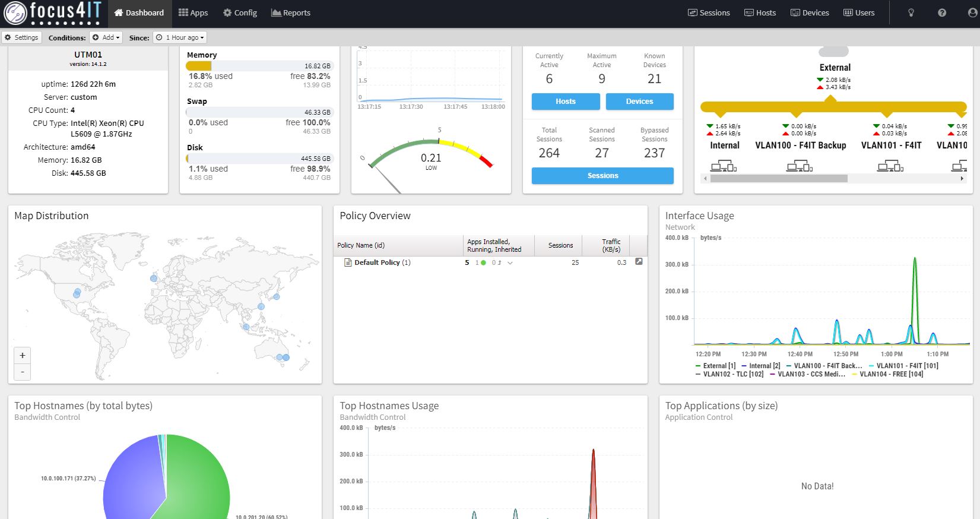980x519 pixels.
Task: Click the Interface Usage widget title
Action: [699, 216]
